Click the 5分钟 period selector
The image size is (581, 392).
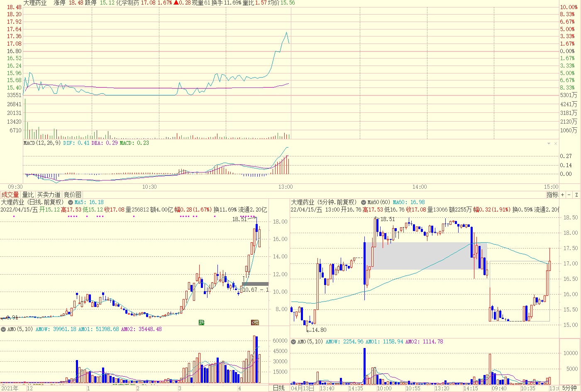[x=569, y=388]
